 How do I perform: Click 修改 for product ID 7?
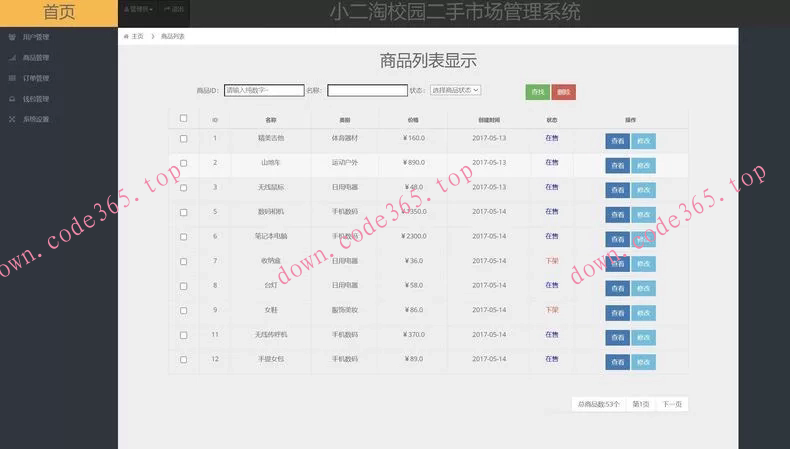(x=643, y=264)
